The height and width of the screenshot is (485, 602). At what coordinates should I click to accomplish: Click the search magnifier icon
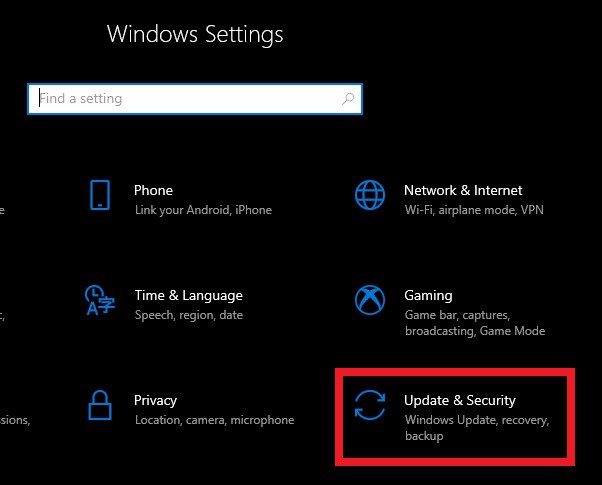pyautogui.click(x=348, y=99)
